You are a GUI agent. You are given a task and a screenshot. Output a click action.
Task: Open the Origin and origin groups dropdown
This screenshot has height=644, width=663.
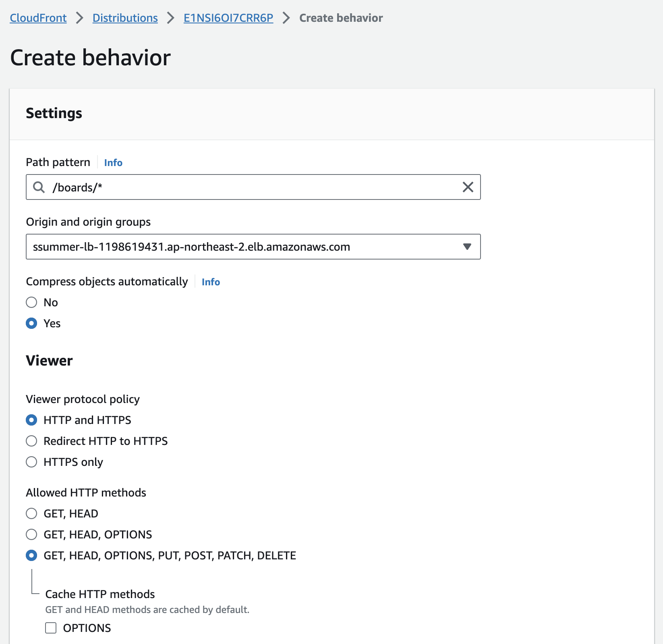tap(253, 247)
